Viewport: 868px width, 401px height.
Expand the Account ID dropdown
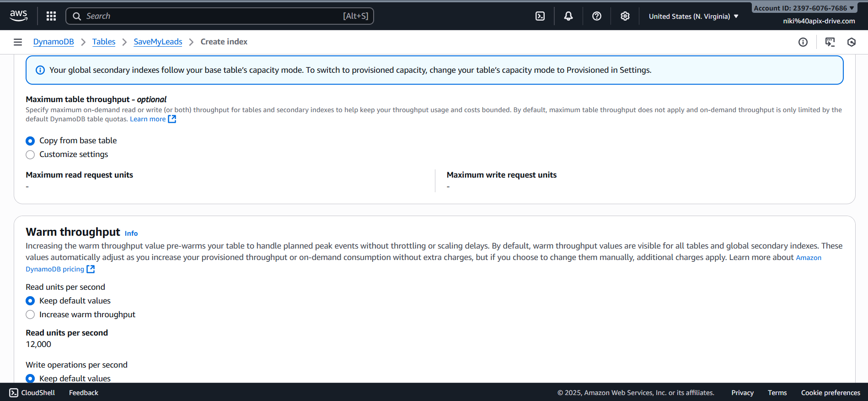coord(804,8)
